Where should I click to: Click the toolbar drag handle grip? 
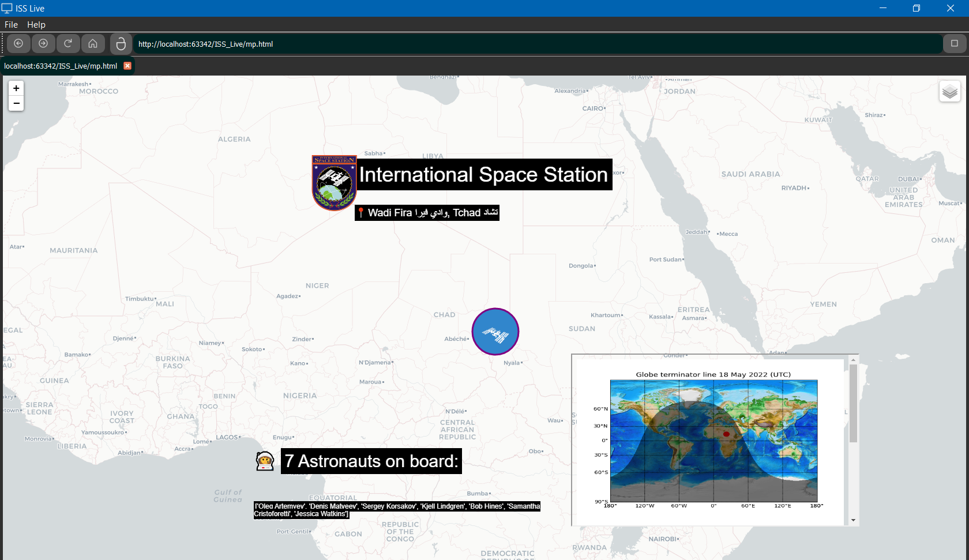[x=2, y=44]
